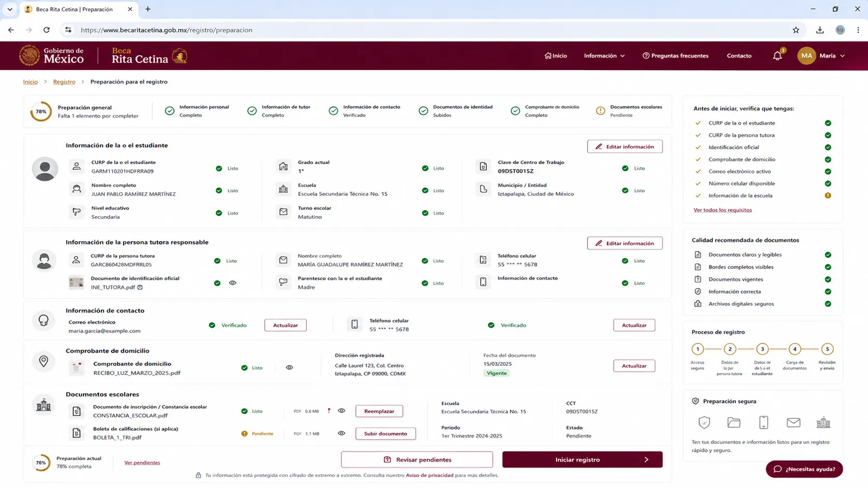Click the Gobierno de México logo
This screenshot has height=489, width=868.
(51, 56)
